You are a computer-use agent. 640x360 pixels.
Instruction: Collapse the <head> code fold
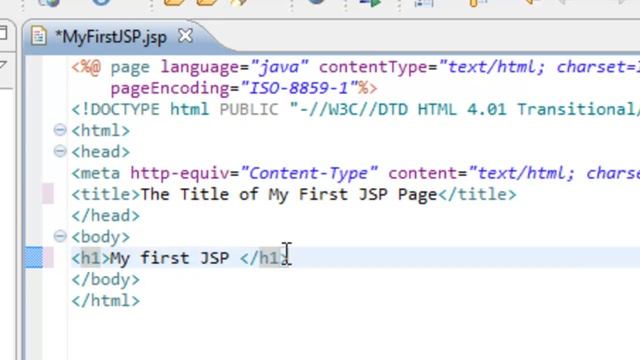pos(60,151)
